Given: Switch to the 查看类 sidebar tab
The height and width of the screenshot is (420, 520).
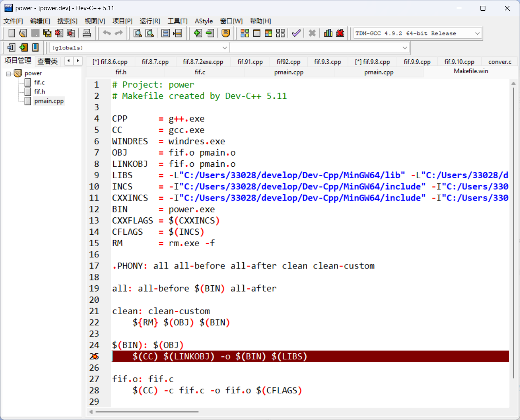Looking at the screenshot, I should 47,61.
